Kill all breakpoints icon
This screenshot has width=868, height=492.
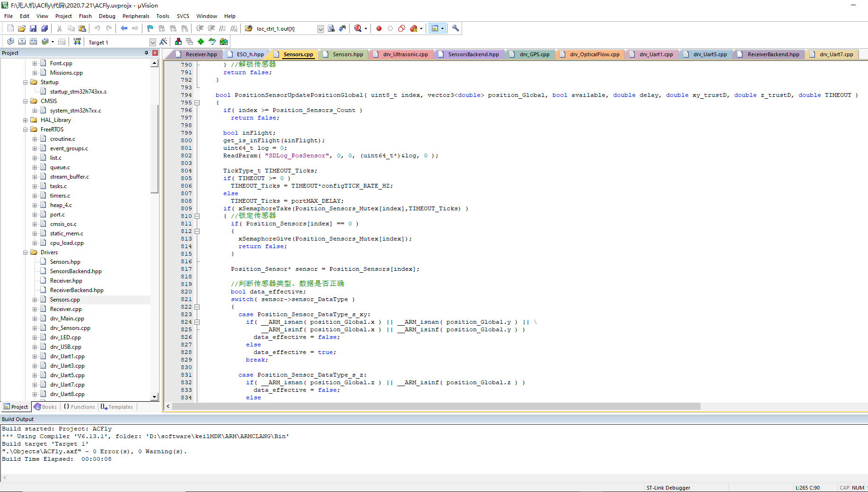pos(413,28)
